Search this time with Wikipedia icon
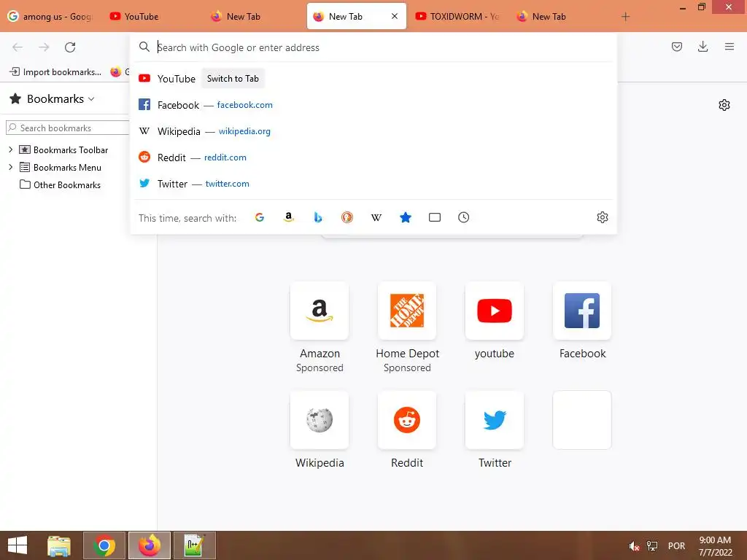This screenshot has height=560, width=747. 376,217
